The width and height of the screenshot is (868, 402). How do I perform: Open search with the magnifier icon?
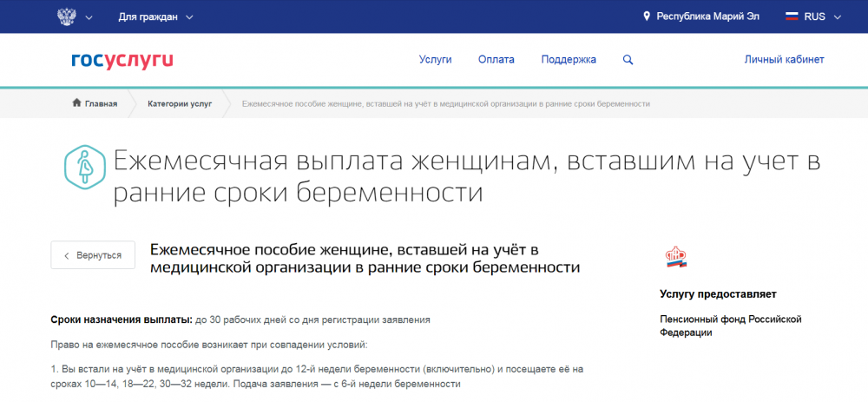(628, 60)
